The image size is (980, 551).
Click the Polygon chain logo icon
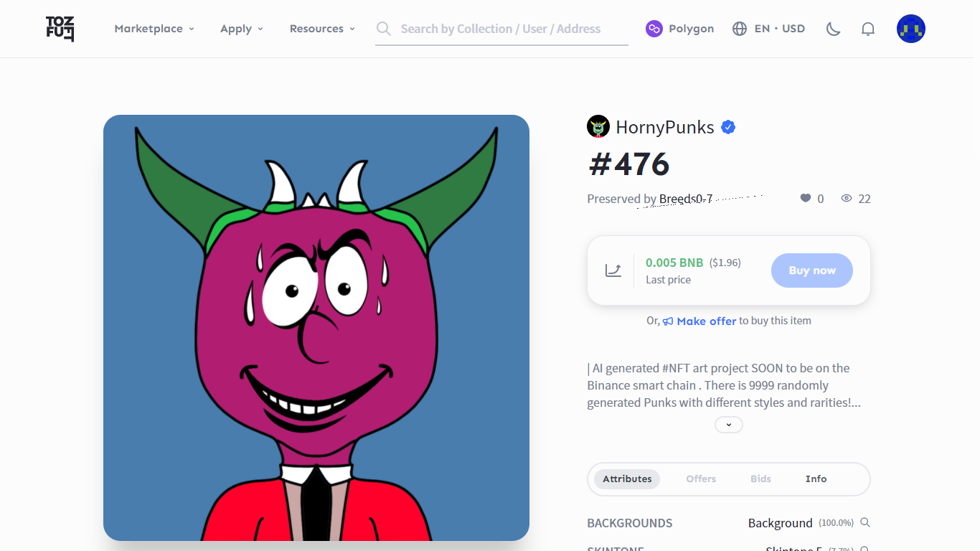pyautogui.click(x=654, y=29)
